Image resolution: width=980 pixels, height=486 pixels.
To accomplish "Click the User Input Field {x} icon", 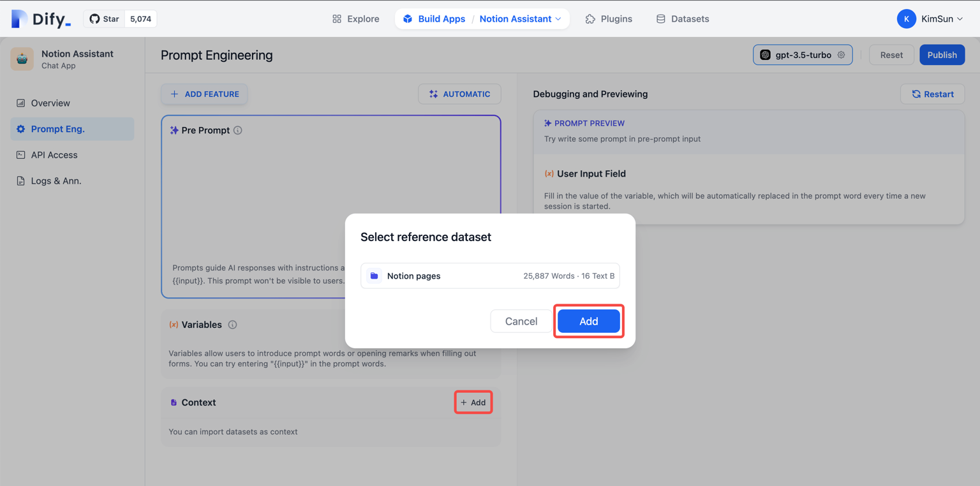I will point(549,173).
